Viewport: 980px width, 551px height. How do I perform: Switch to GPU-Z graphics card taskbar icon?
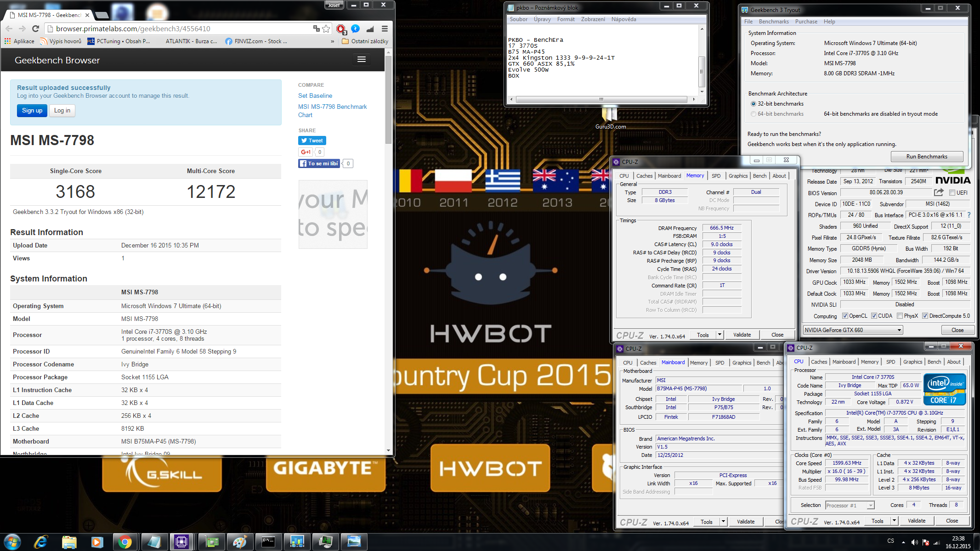[x=212, y=542]
